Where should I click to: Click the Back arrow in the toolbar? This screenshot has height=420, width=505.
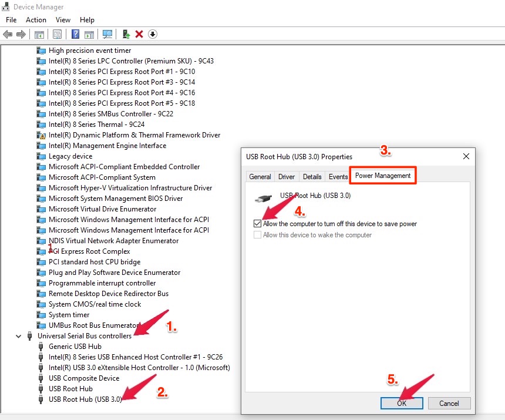(x=8, y=34)
